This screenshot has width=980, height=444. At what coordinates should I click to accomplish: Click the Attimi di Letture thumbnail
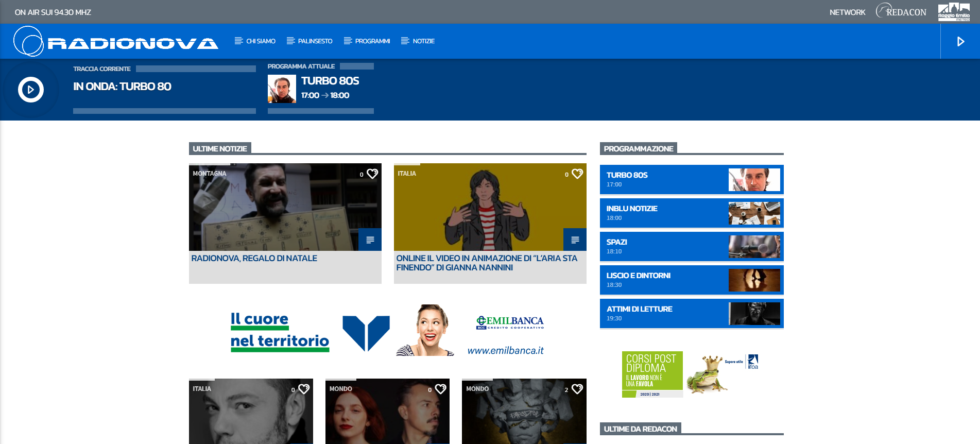coord(754,314)
